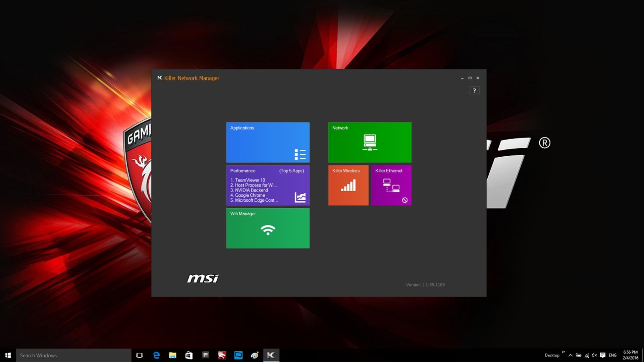Expand the Desktop toolbar chevron
Viewport: 644px width, 362px height.
pyautogui.click(x=563, y=352)
